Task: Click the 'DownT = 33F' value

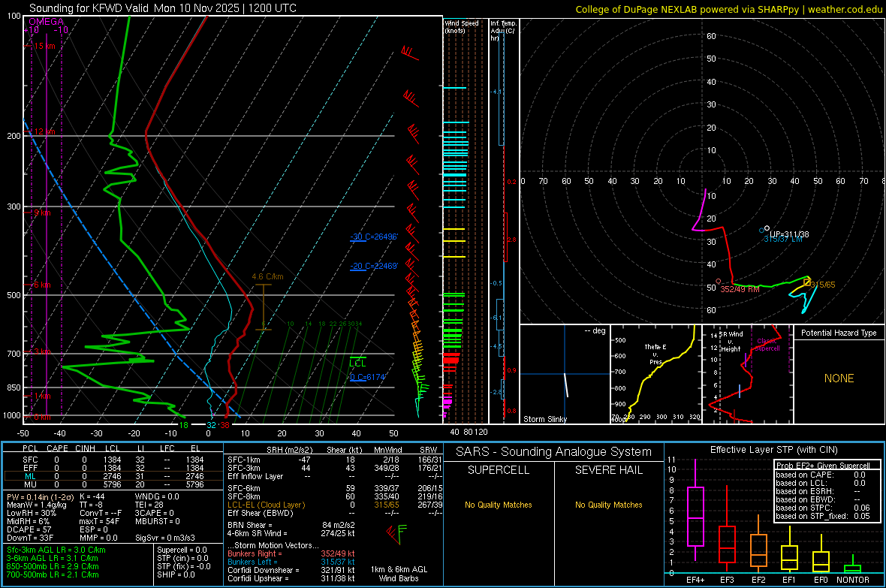Action: click(30, 538)
